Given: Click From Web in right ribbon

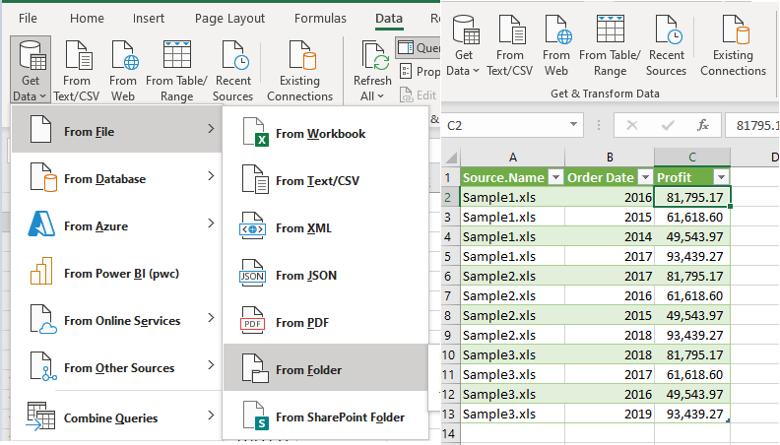Looking at the screenshot, I should (556, 46).
